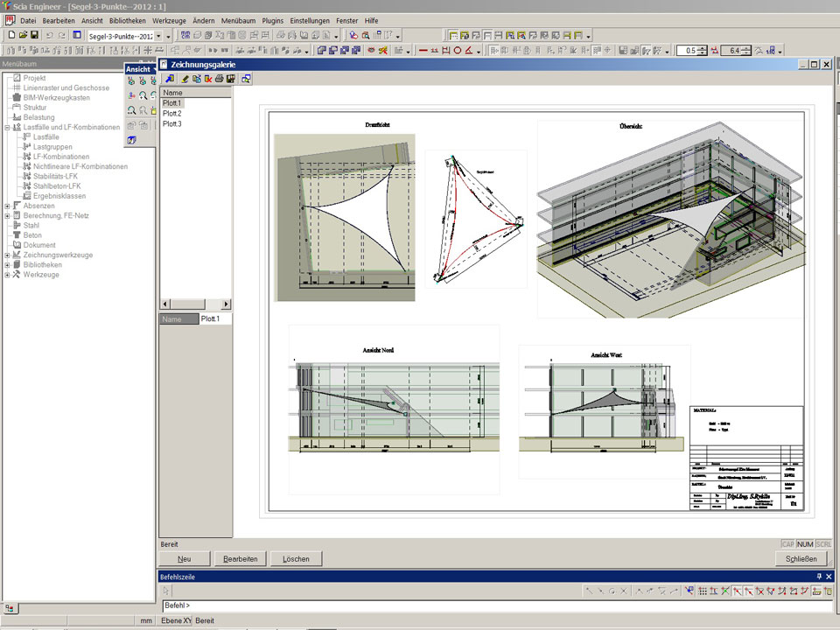Screen dimensions: 840x630
Task: Collapse the Lastfälle und LF-Kombinationen node
Action: [7, 127]
